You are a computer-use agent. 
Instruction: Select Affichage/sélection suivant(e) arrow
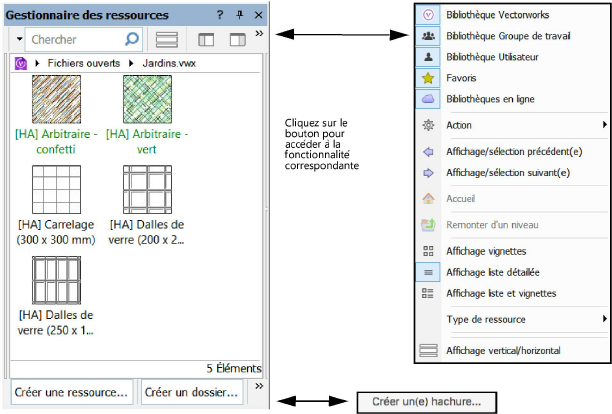(x=428, y=172)
